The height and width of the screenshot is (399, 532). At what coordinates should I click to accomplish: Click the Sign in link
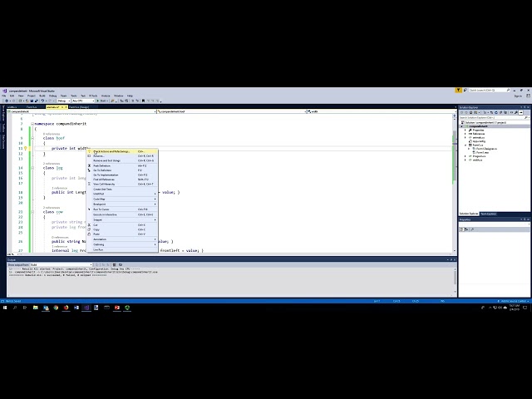(518, 96)
